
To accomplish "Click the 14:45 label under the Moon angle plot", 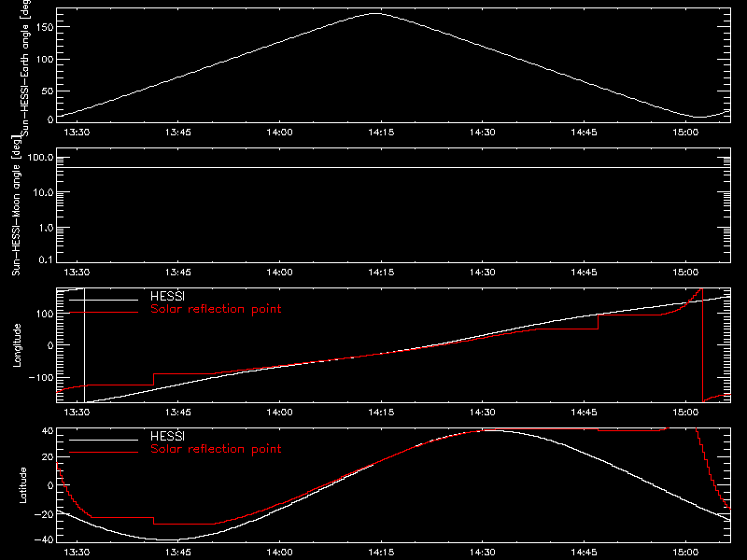I will tap(585, 272).
